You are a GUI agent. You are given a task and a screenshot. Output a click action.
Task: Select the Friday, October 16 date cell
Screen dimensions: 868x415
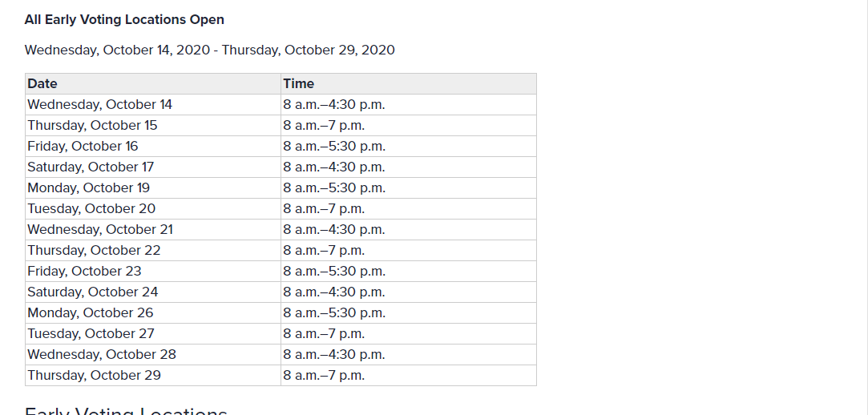pyautogui.click(x=153, y=146)
